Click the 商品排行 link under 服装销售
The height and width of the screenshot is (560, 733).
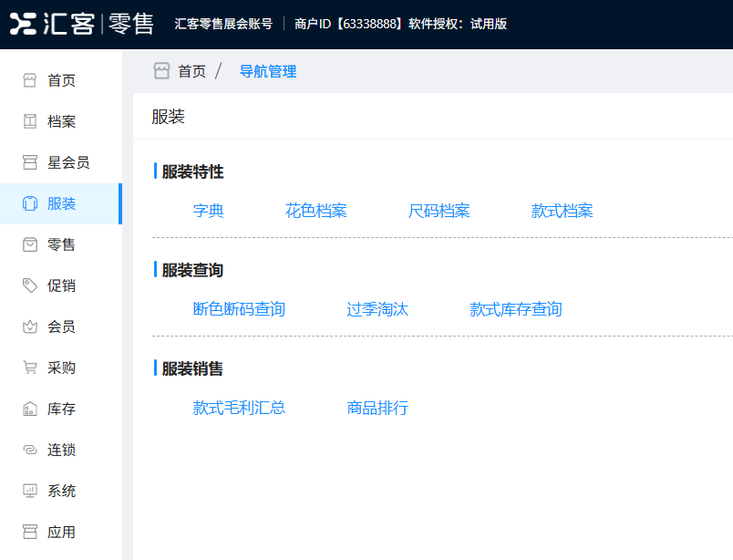click(377, 408)
